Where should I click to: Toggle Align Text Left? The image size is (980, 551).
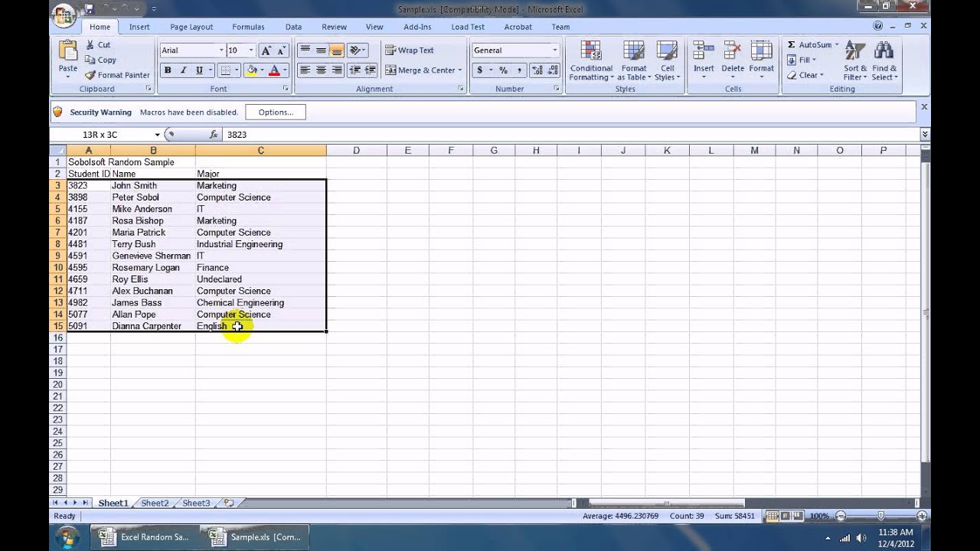(x=305, y=70)
